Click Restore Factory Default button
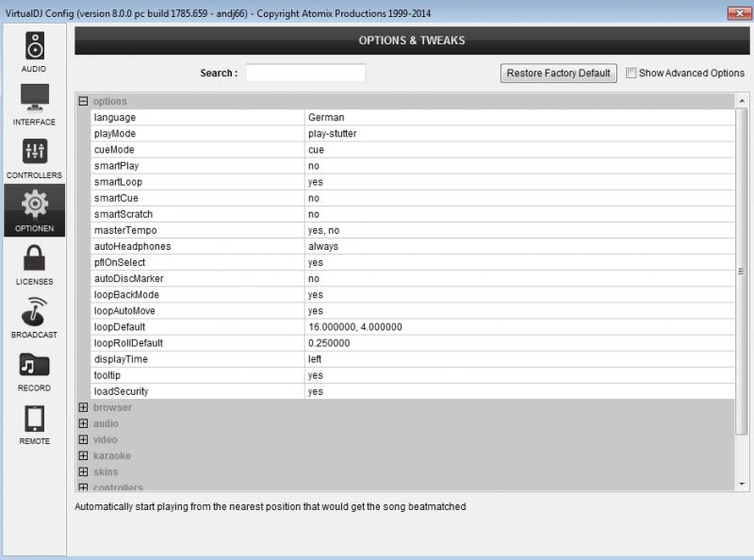Image resolution: width=754 pixels, height=560 pixels. tap(558, 74)
